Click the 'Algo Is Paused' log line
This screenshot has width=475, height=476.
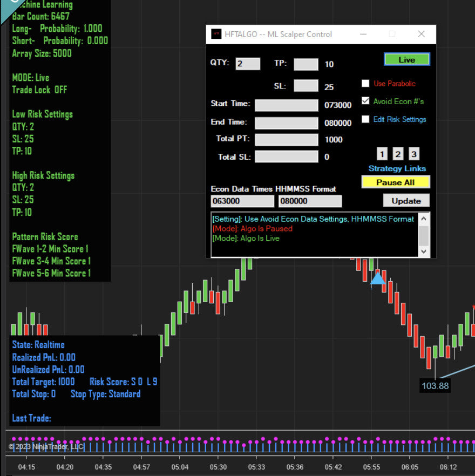tap(253, 229)
